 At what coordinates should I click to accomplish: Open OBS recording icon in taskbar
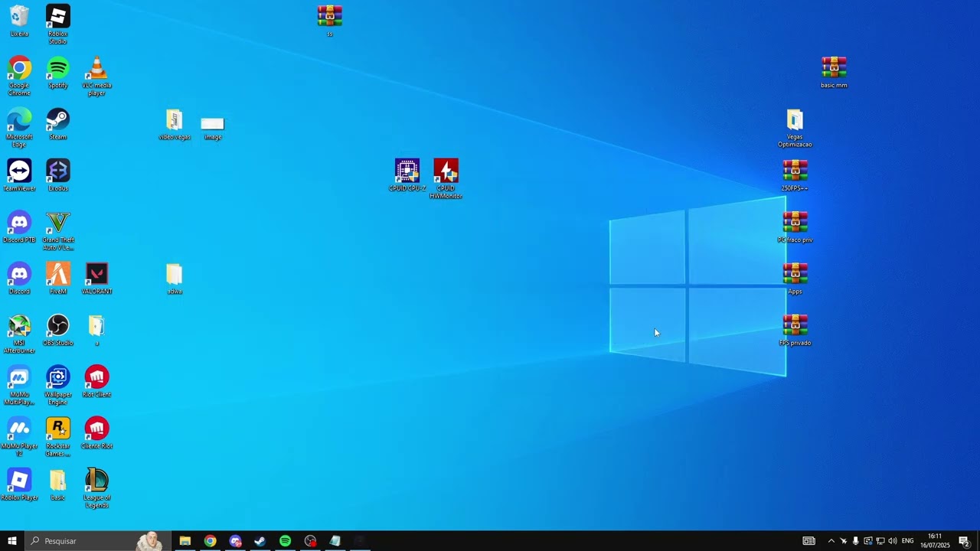pos(310,541)
